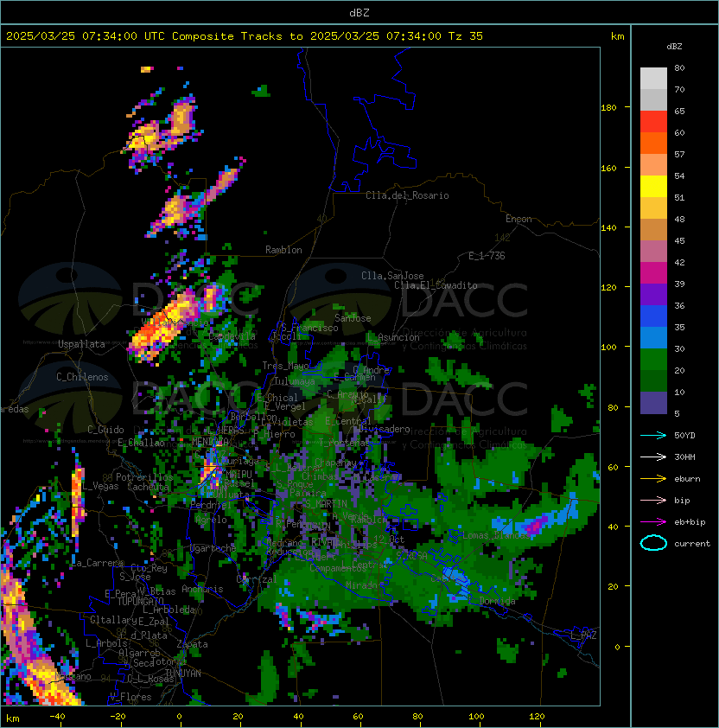This screenshot has height=728, width=719.
Task: Click the 'L_PAZ' map label
Action: click(x=583, y=635)
